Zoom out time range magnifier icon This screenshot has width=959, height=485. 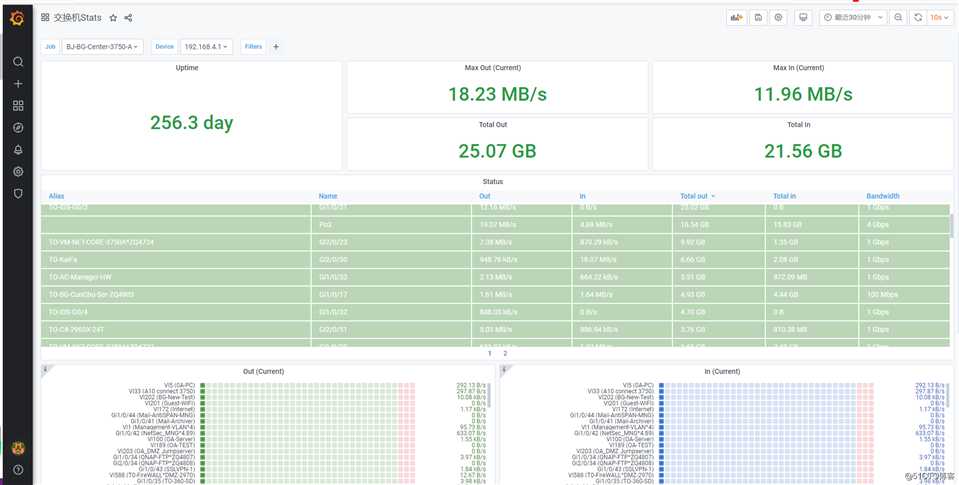coord(898,18)
